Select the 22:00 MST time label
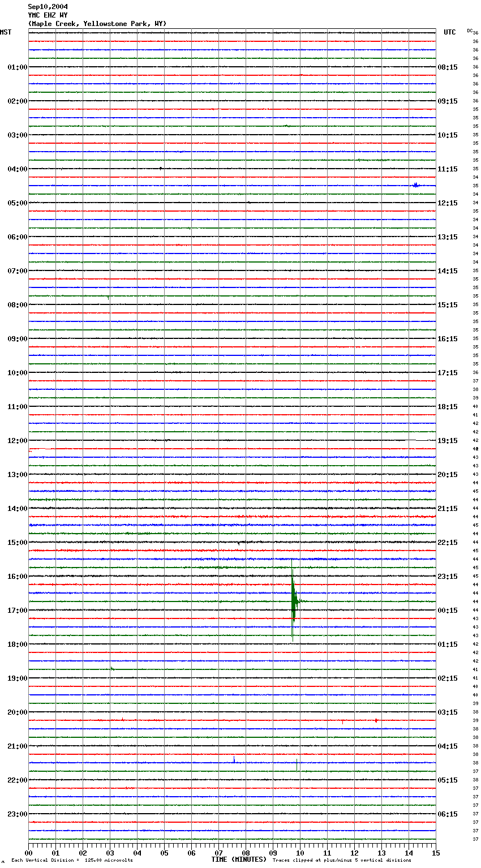The height and width of the screenshot is (868, 481). click(x=18, y=780)
